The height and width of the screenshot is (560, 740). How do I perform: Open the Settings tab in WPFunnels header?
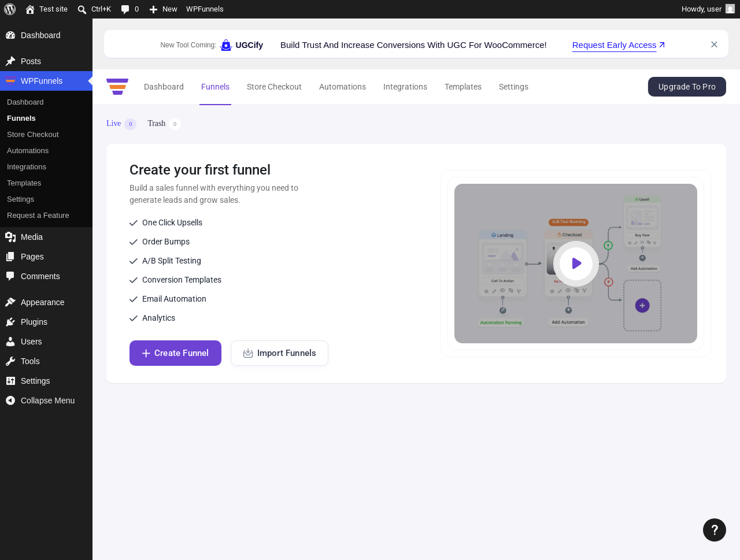pyautogui.click(x=513, y=87)
